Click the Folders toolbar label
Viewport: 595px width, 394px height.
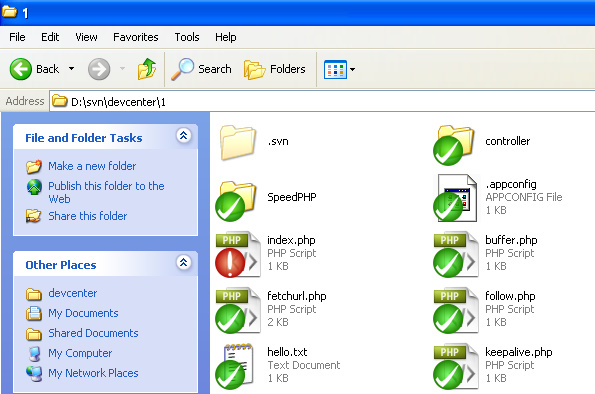point(288,69)
